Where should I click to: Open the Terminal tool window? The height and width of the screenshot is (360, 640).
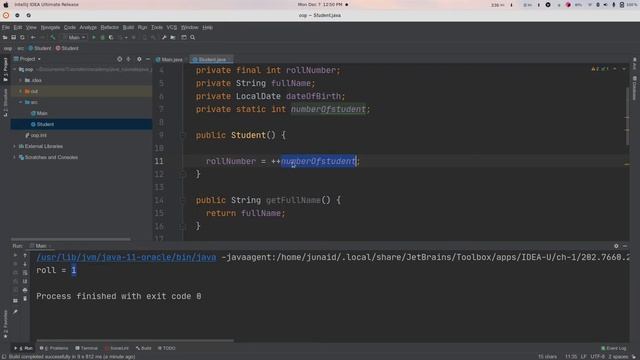[87, 348]
